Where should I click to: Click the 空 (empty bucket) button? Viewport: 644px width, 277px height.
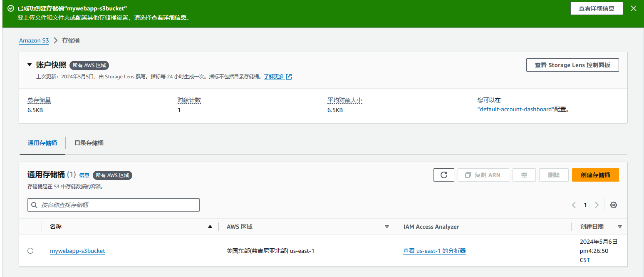[524, 175]
